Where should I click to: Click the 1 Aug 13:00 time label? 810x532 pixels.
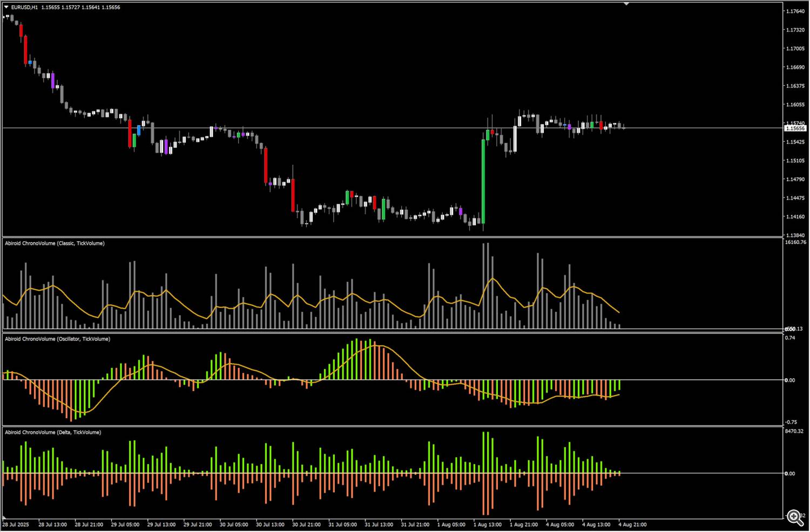tap(488, 524)
